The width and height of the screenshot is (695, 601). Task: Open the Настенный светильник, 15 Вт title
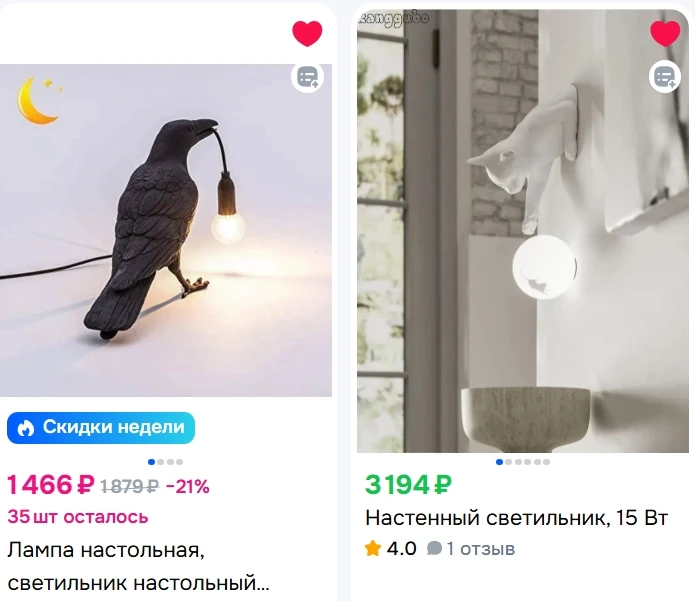click(x=516, y=518)
